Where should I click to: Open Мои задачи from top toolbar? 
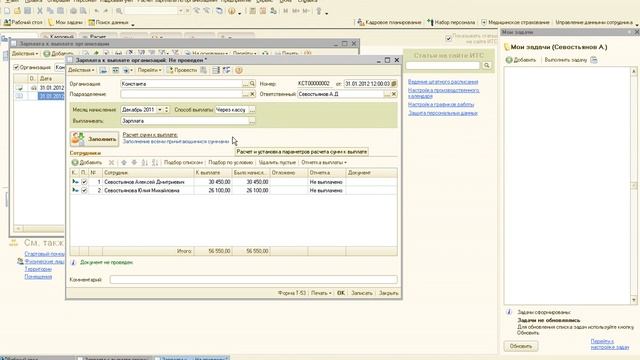[x=65, y=22]
